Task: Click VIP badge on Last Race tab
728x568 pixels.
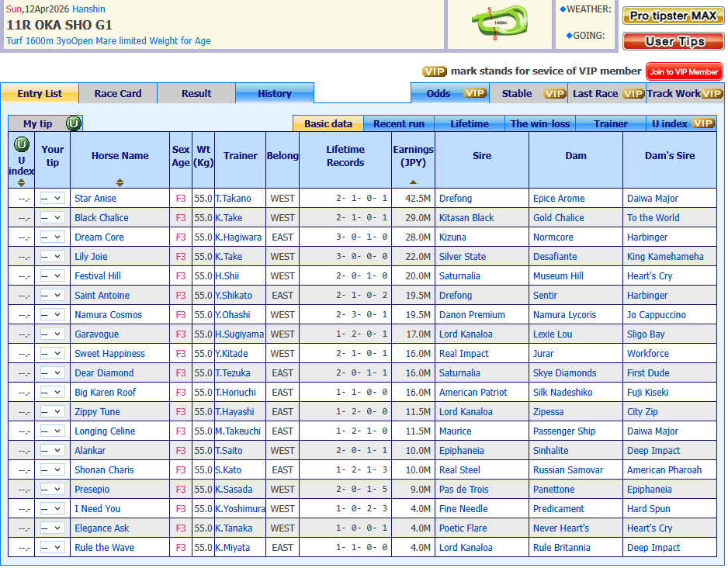Action: (x=633, y=93)
